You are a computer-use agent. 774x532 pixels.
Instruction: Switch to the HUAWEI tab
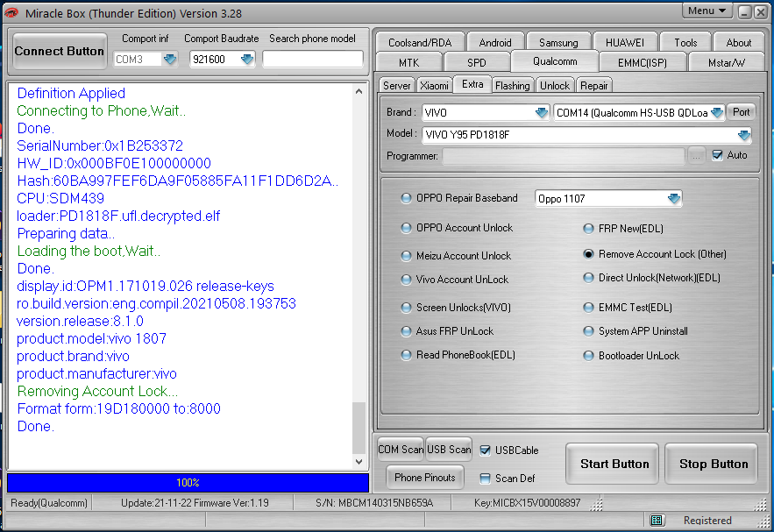coord(625,42)
